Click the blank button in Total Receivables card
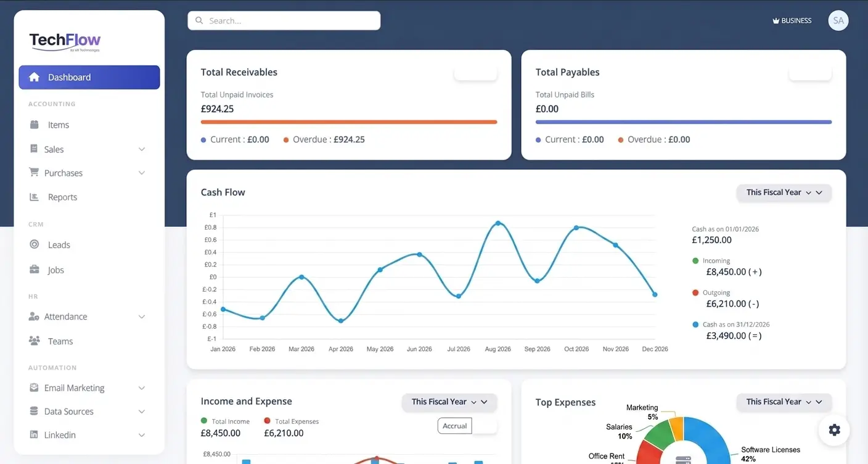This screenshot has width=868, height=464. click(x=476, y=73)
